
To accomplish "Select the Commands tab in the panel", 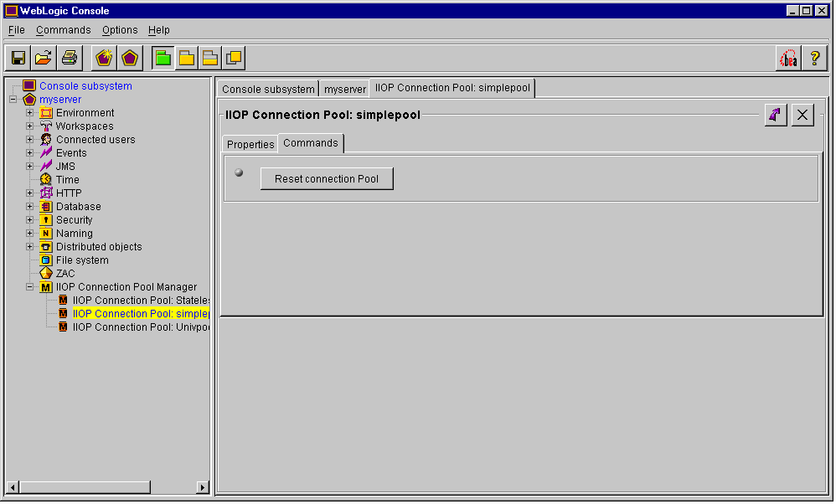I will 311,143.
